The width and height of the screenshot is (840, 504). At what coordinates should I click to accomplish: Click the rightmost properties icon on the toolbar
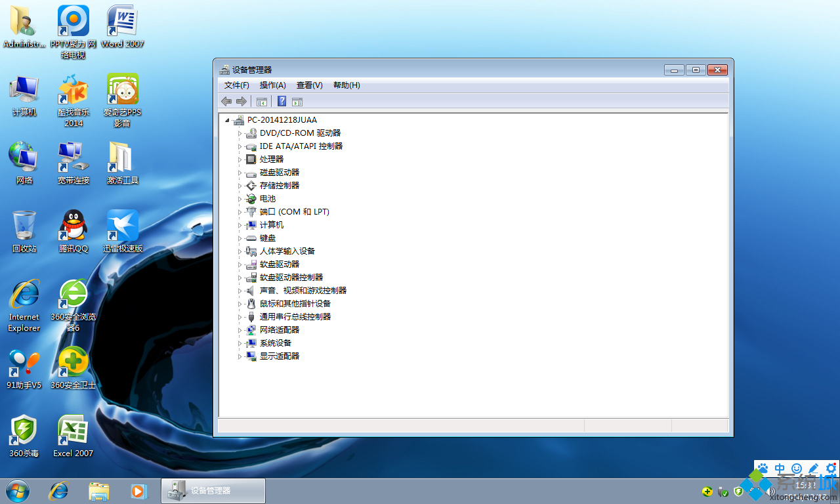tap(297, 101)
